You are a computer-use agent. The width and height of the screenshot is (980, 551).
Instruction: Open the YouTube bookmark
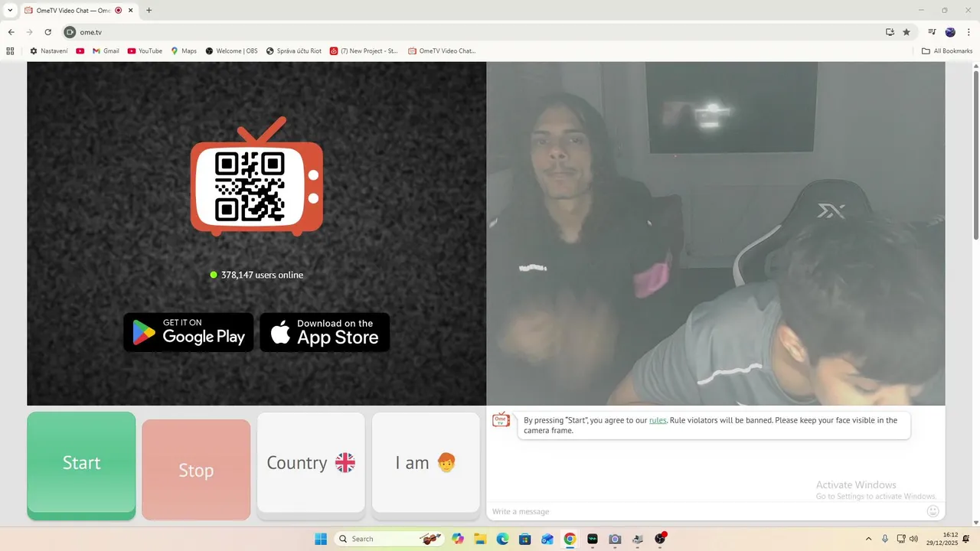point(145,51)
